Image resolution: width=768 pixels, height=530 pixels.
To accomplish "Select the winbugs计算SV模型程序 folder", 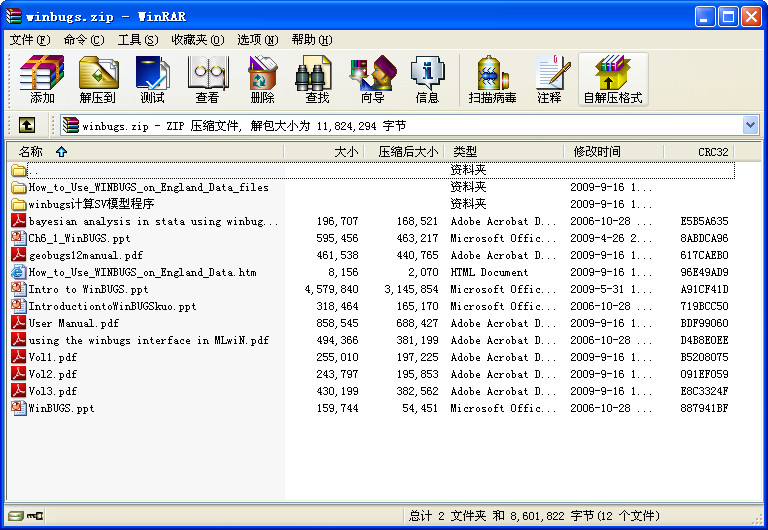I will click(x=91, y=204).
